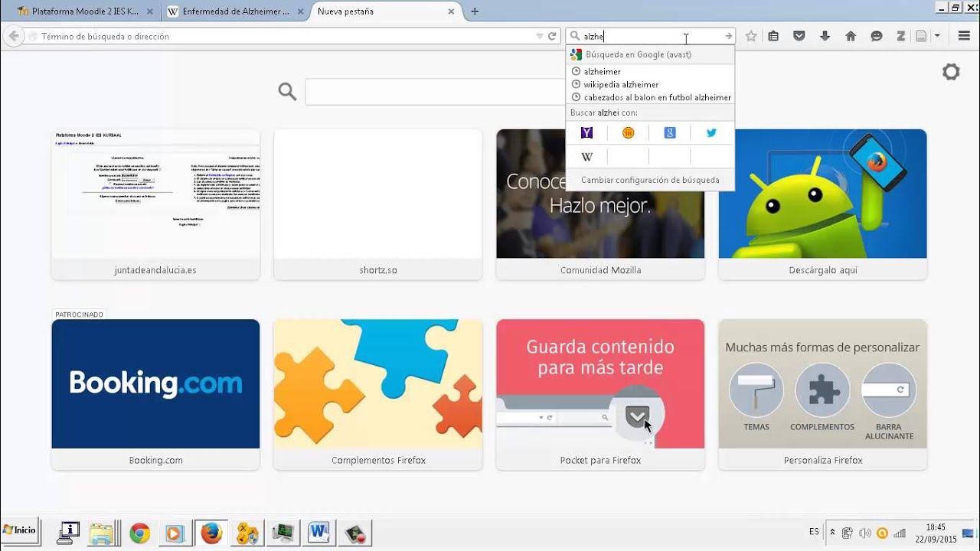Click the clock showing 18:45
This screenshot has width=980, height=551.
[x=936, y=527]
